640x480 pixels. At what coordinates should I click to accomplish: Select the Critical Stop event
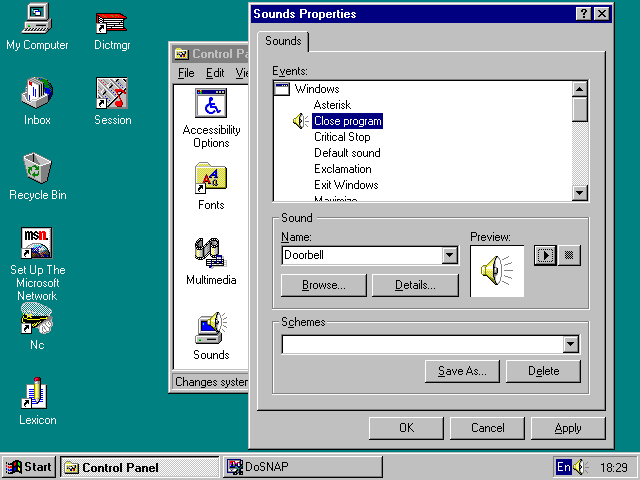point(342,137)
